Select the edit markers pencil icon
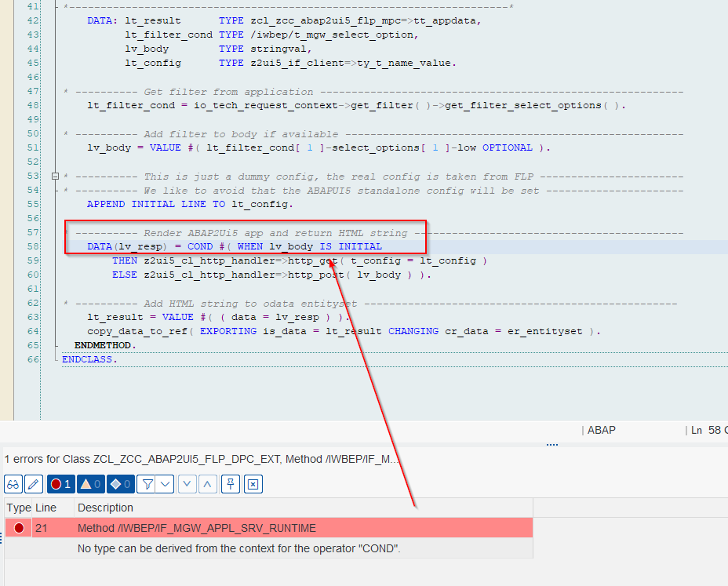The width and height of the screenshot is (728, 586). [33, 484]
